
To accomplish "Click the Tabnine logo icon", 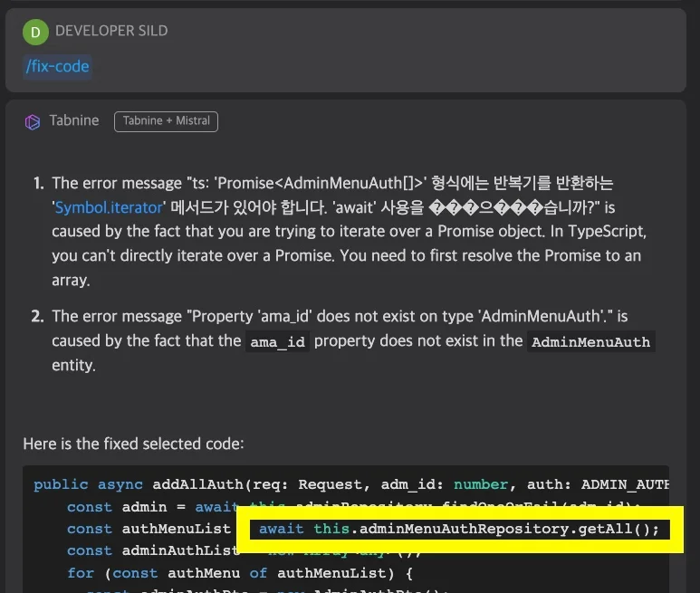I will pyautogui.click(x=33, y=121).
